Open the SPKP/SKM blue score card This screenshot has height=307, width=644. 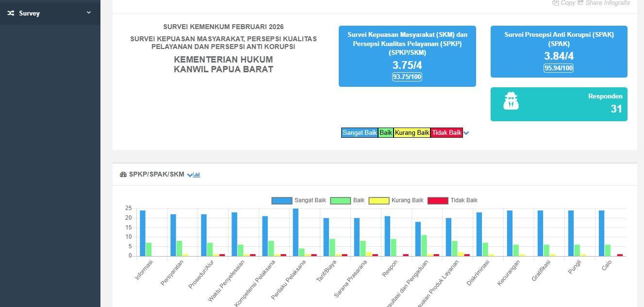[407, 44]
